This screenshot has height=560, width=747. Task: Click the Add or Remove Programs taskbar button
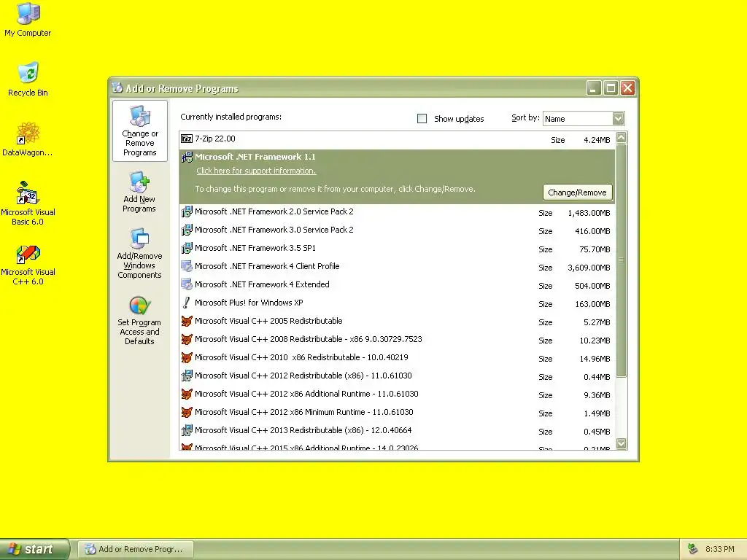click(x=136, y=549)
